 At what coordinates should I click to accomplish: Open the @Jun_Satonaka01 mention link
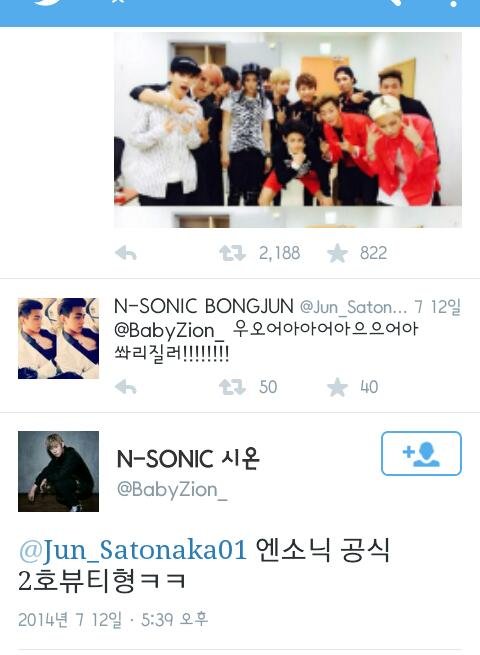pyautogui.click(x=133, y=550)
